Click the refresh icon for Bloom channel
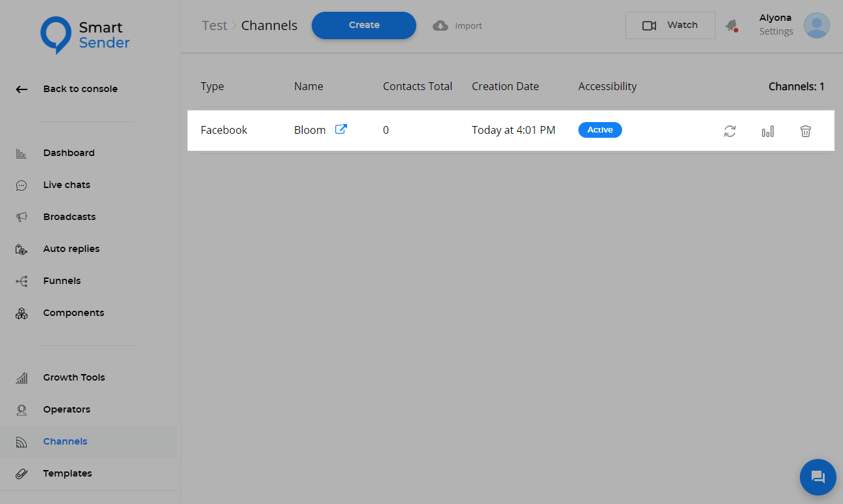Image resolution: width=843 pixels, height=504 pixels. pos(730,131)
